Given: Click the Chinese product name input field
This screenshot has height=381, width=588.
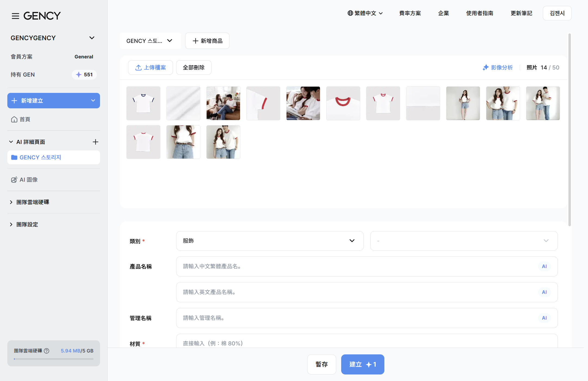Looking at the screenshot, I should [367, 266].
